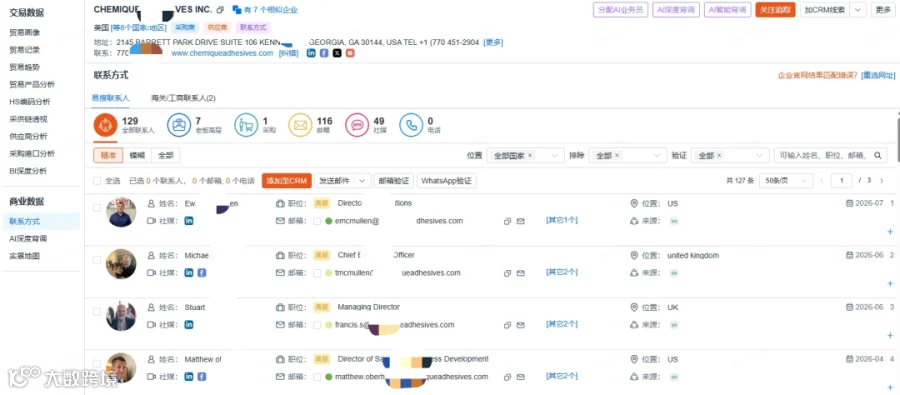Tick row checkbox for Stuart
This screenshot has height=395, width=900.
pos(97,312)
